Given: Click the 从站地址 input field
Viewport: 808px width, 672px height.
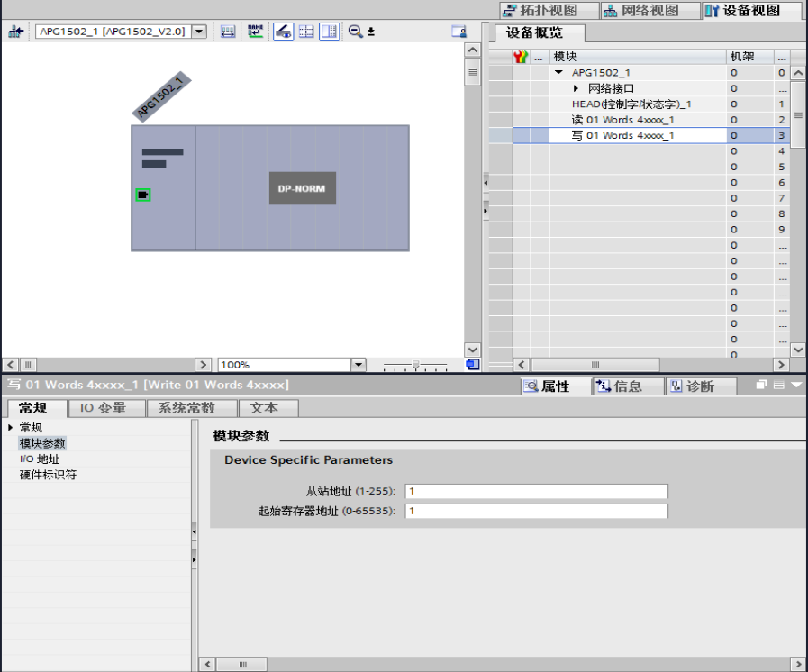Looking at the screenshot, I should [536, 491].
